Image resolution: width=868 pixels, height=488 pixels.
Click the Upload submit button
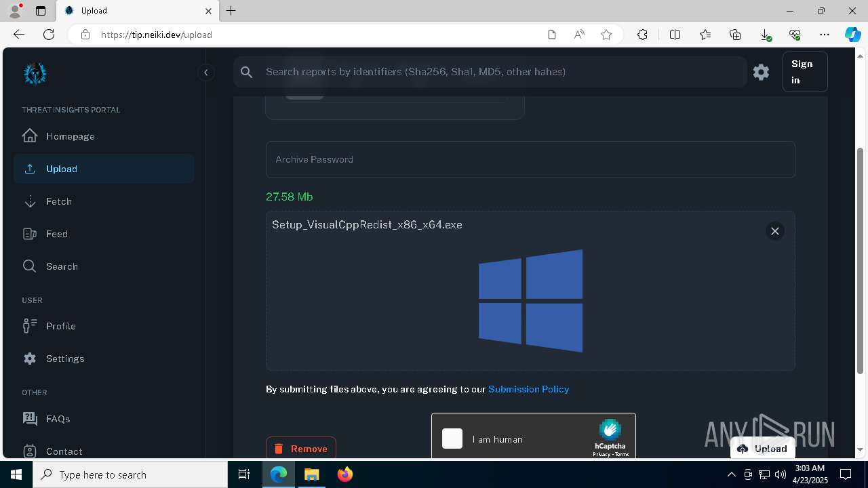click(763, 449)
